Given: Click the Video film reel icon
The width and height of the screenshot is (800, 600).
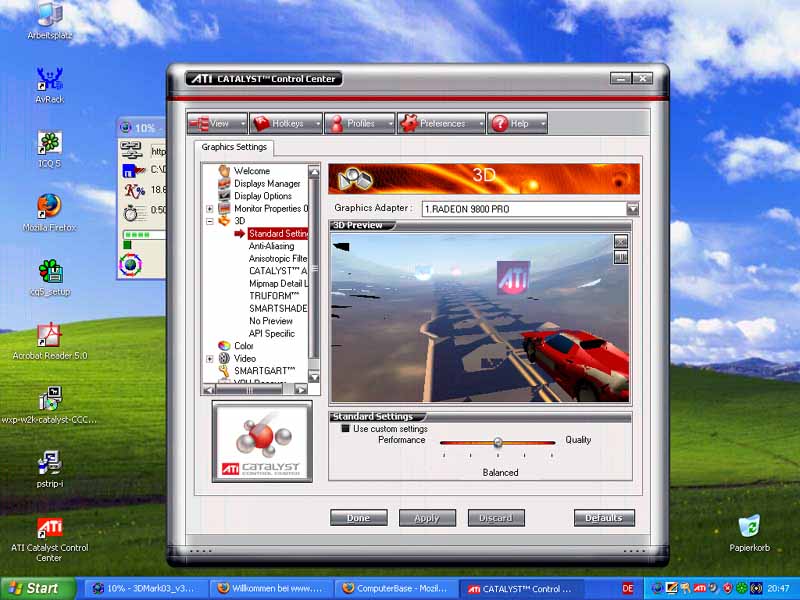Looking at the screenshot, I should [224, 358].
